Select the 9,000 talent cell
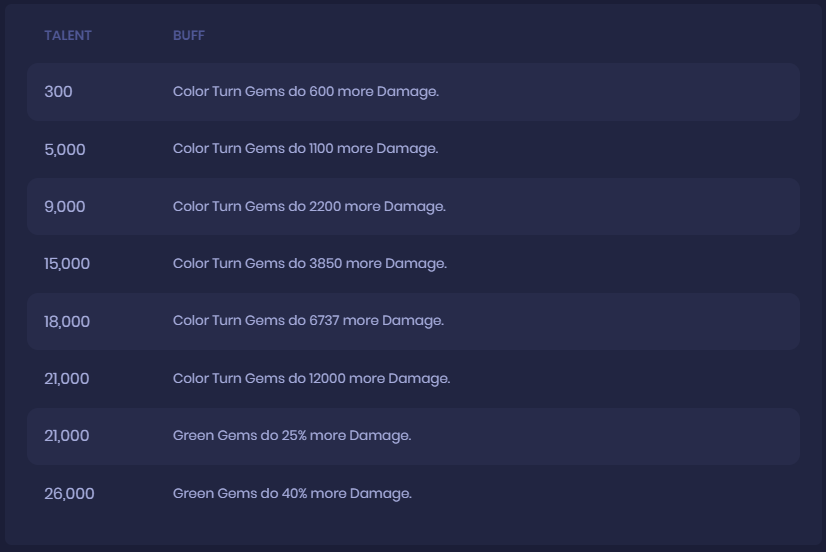 [65, 207]
